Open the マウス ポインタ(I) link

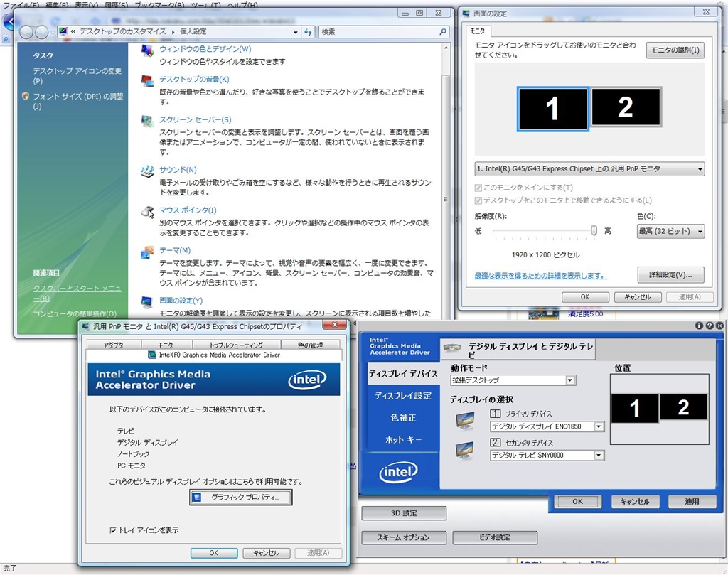click(188, 210)
